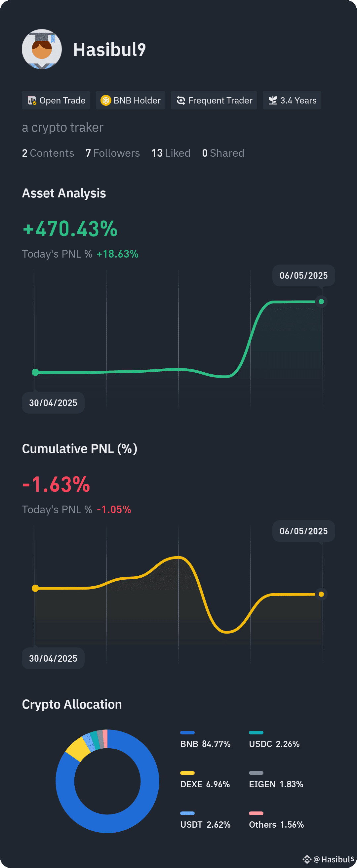The width and height of the screenshot is (357, 868).
Task: Click the USDC teal legend swatch
Action: click(x=256, y=732)
